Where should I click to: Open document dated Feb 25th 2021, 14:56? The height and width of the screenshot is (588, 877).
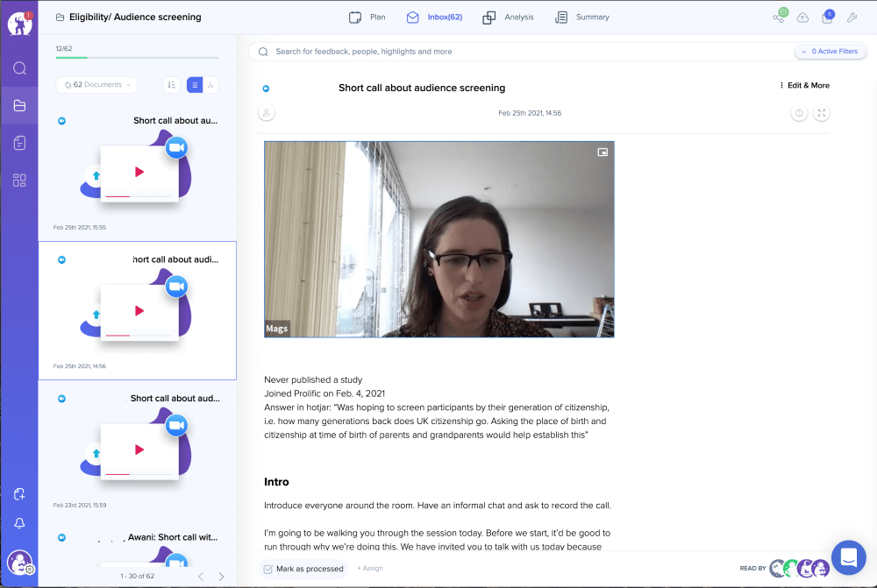pos(137,311)
